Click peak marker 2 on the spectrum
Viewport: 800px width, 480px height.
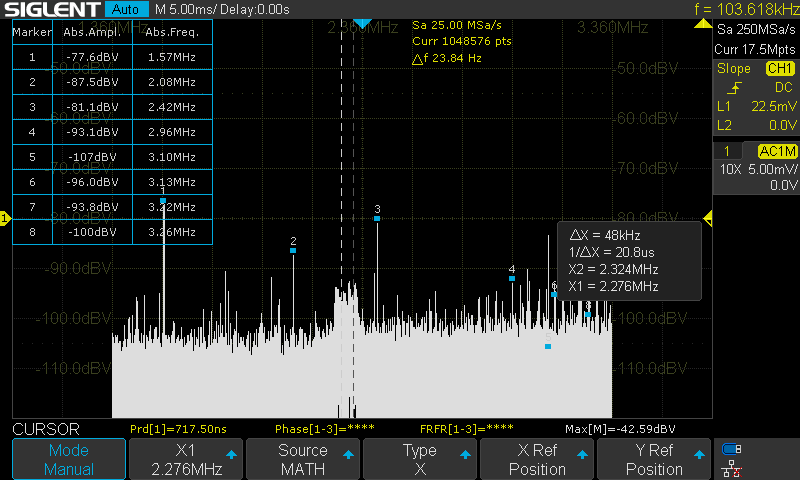(x=293, y=250)
